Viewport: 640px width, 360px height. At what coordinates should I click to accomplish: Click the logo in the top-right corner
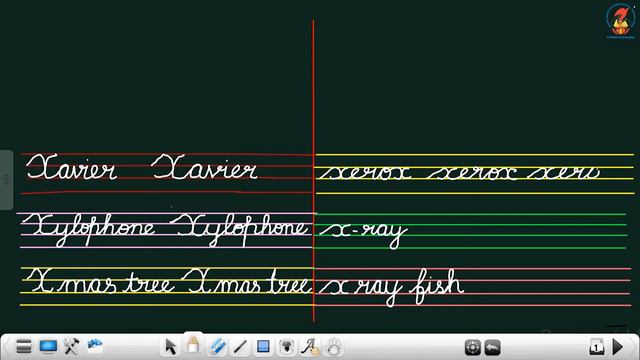coord(620,20)
